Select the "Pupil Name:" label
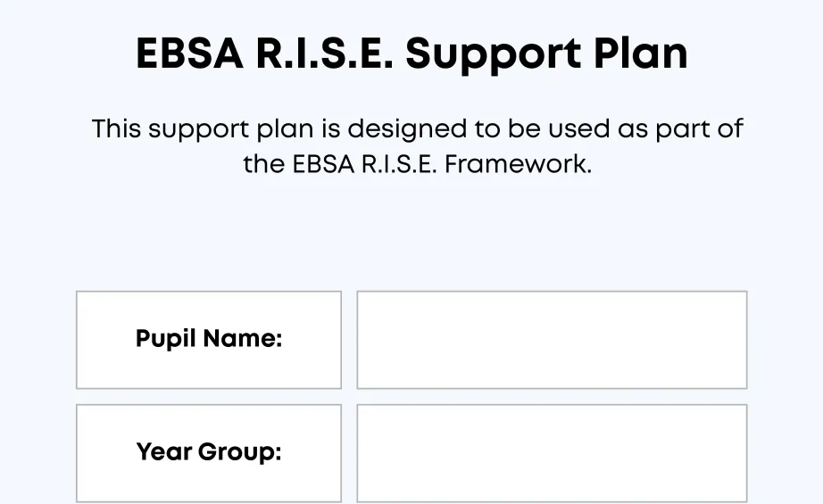The width and height of the screenshot is (823, 504). [x=209, y=339]
